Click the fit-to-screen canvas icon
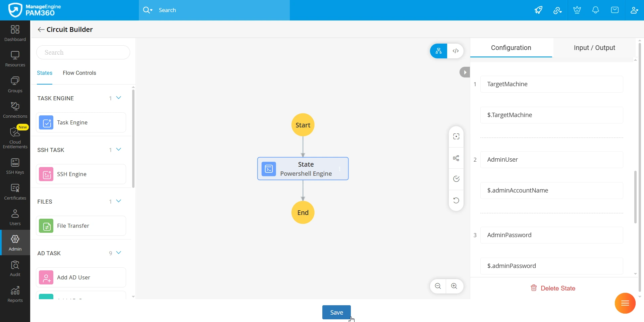This screenshot has height=322, width=644. 456,137
